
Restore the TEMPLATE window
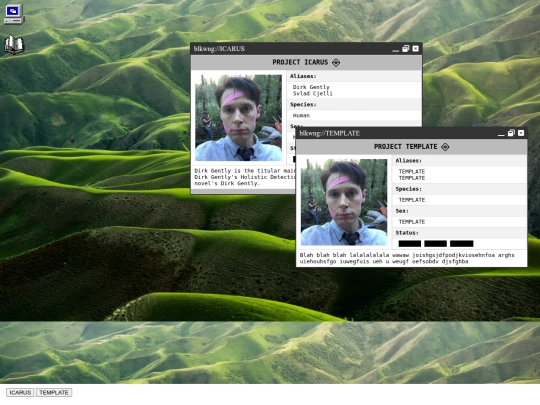click(x=511, y=133)
